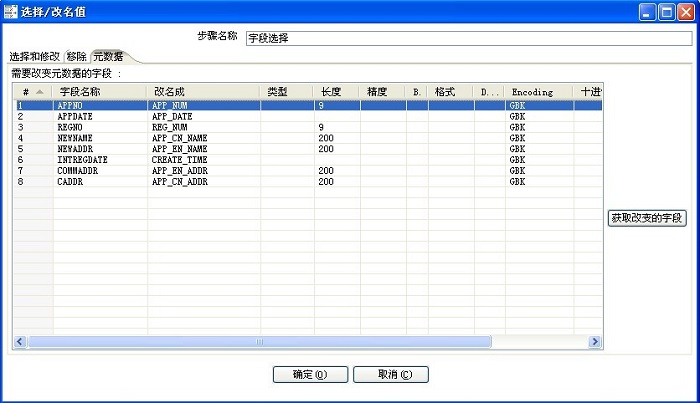Click the left arrow of horizontal scrollbar
The height and width of the screenshot is (403, 700).
pos(19,341)
